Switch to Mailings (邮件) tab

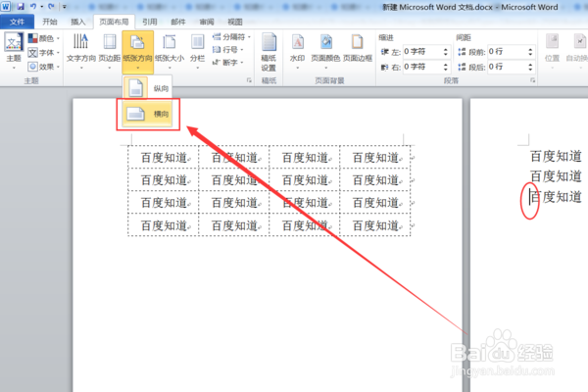[178, 22]
